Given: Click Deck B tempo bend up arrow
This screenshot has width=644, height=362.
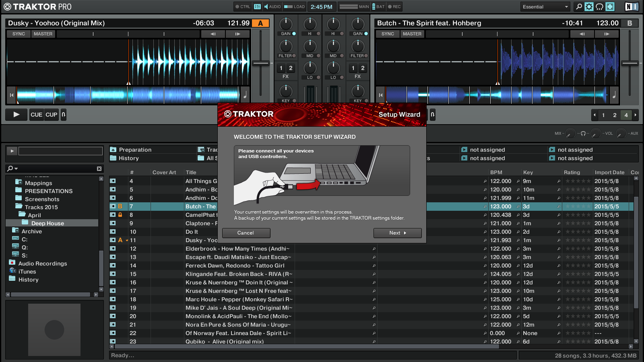Looking at the screenshot, I should coord(607,34).
